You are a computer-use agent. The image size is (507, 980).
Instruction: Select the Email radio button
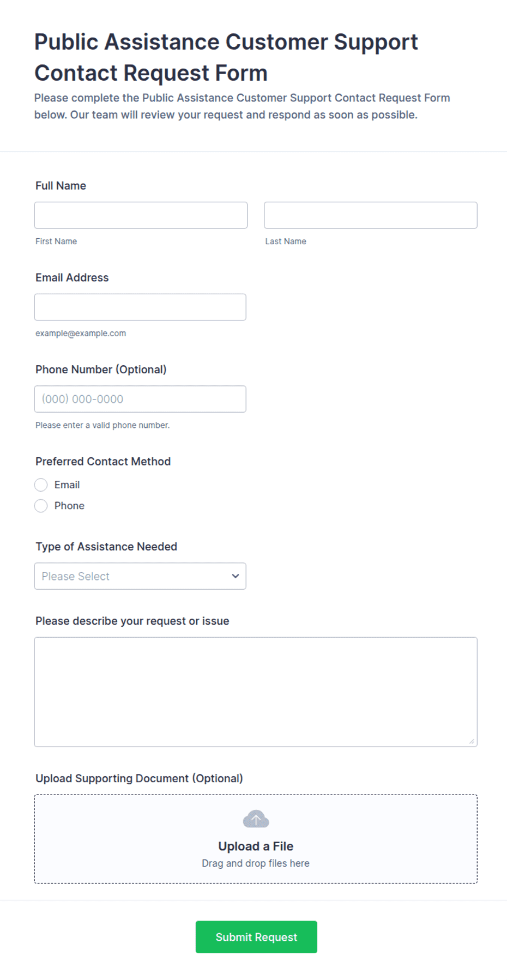tap(41, 485)
